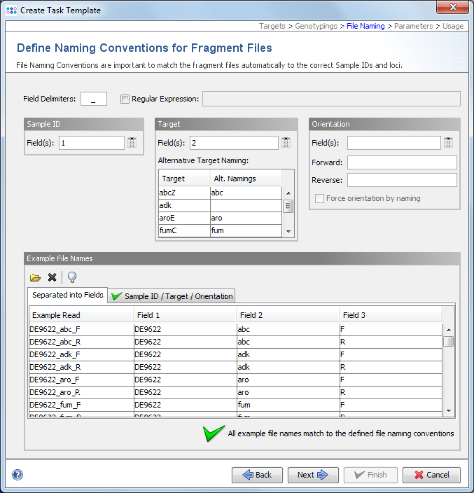Switch to Sample ID / Target / Orientation tab
Image resolution: width=474 pixels, height=493 pixels.
172,296
